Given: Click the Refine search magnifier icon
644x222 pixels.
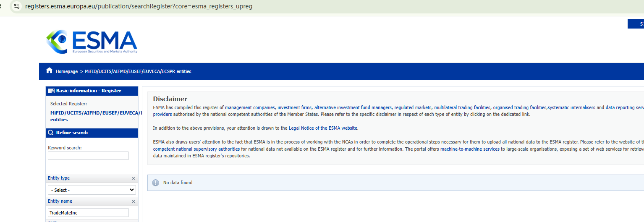Looking at the screenshot, I should [51, 133].
